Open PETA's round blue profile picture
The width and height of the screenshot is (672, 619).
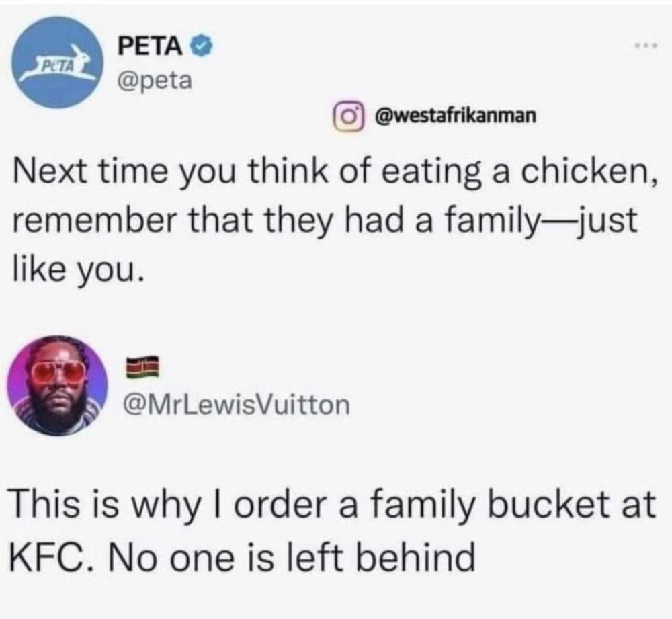58,62
